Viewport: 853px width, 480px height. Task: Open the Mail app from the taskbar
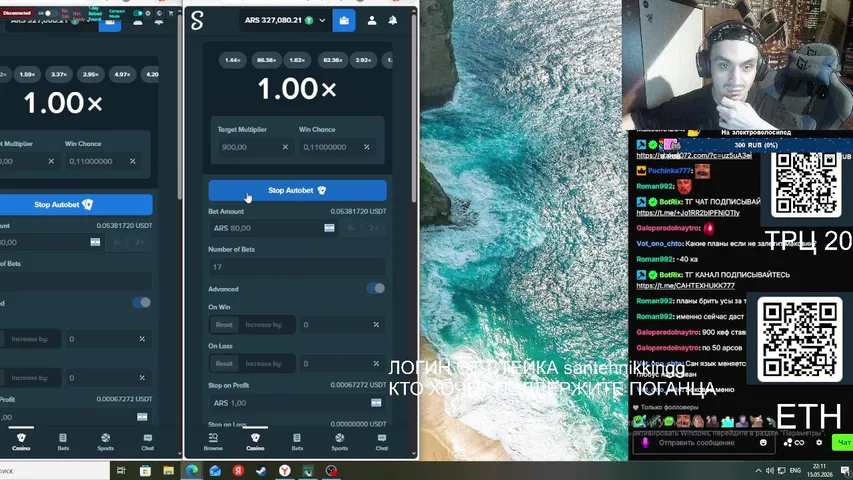215,471
